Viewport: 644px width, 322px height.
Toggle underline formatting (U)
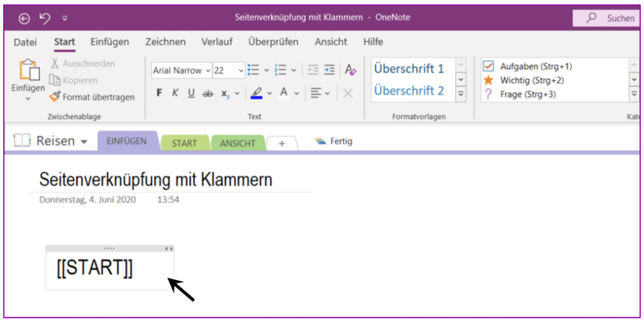click(x=191, y=94)
